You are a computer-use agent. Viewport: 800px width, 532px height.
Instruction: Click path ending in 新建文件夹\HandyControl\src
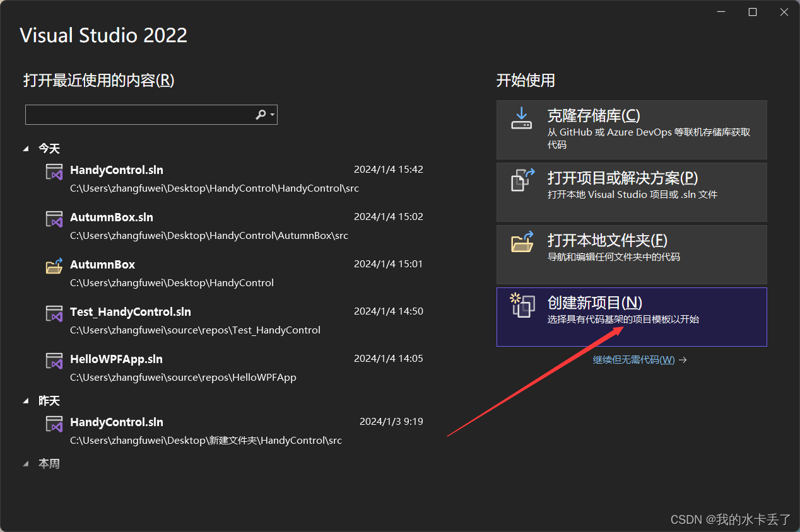click(x=206, y=441)
